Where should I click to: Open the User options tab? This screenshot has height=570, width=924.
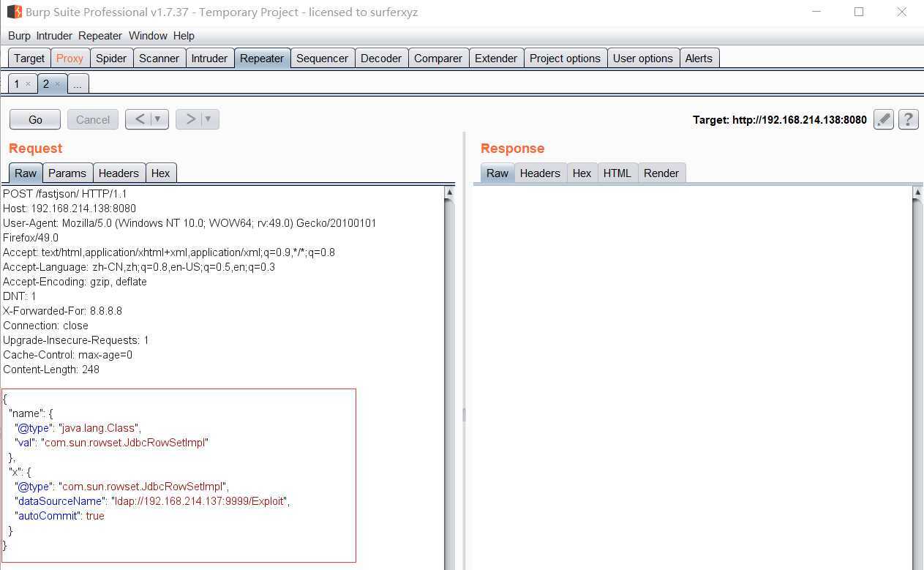[643, 59]
